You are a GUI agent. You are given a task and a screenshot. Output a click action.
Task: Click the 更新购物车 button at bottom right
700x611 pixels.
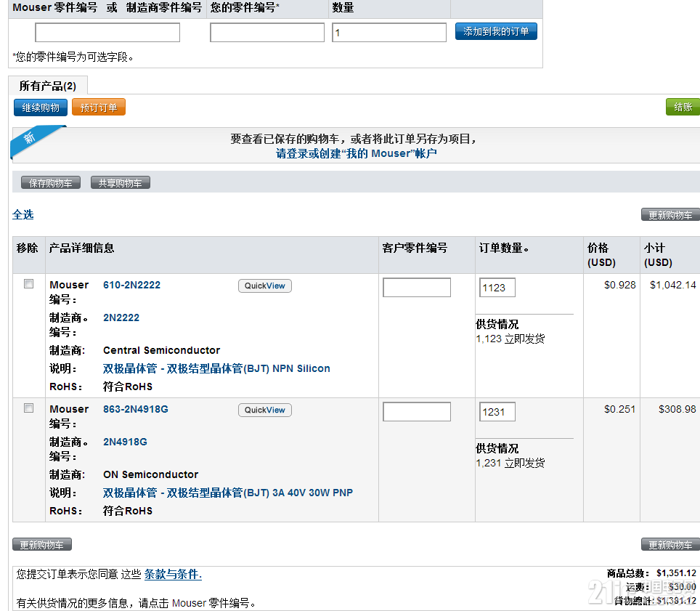[x=670, y=544]
